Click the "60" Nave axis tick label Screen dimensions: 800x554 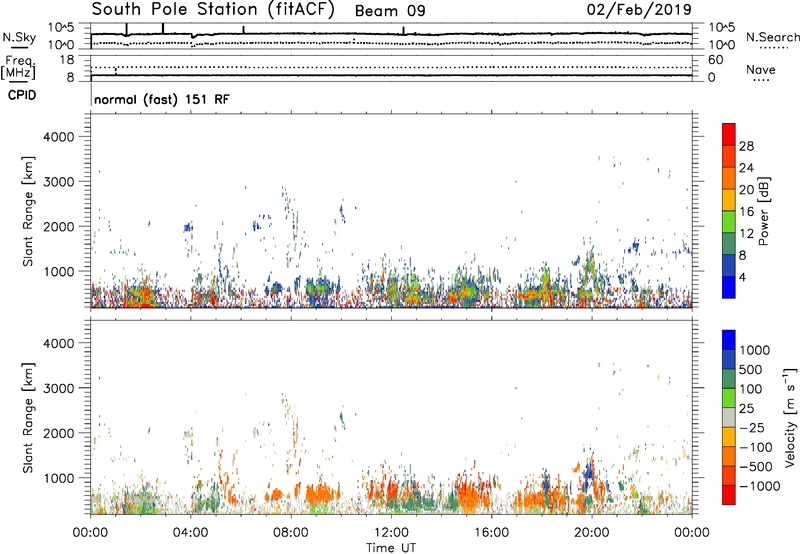[x=715, y=60]
